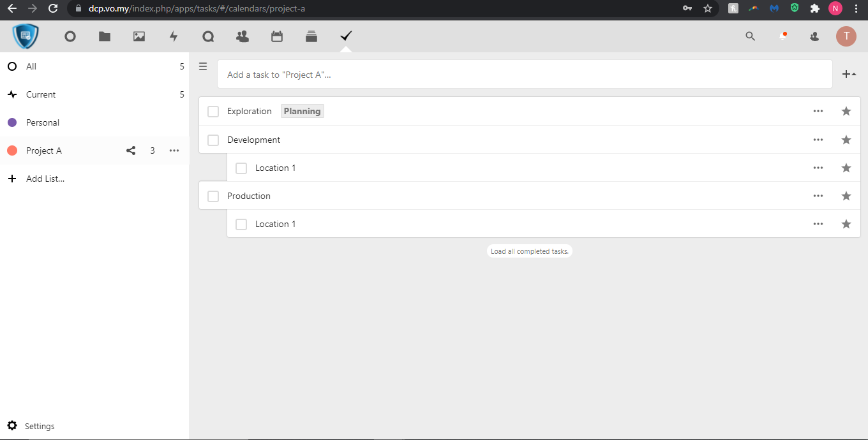Open the Activity lightning bolt icon

[174, 37]
